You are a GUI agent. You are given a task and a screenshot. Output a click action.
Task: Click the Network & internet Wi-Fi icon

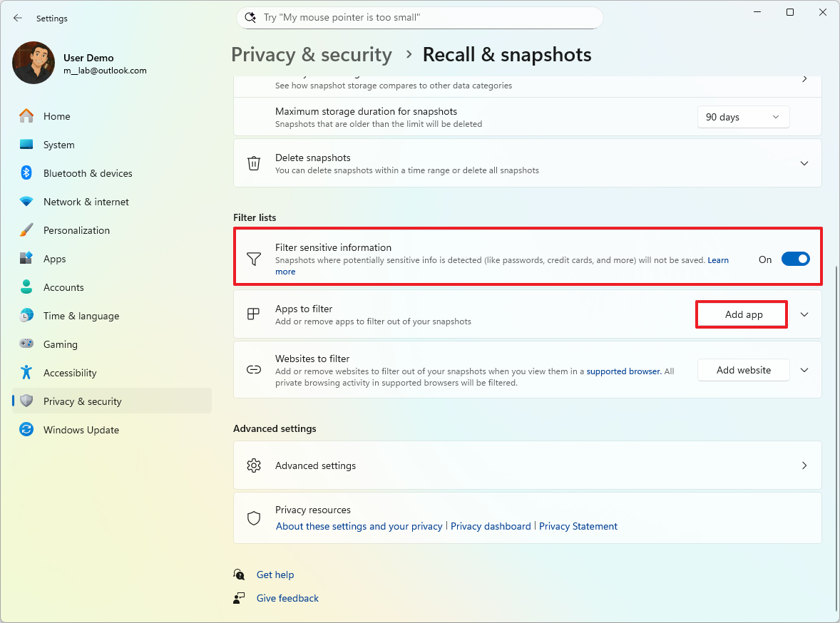pos(26,202)
